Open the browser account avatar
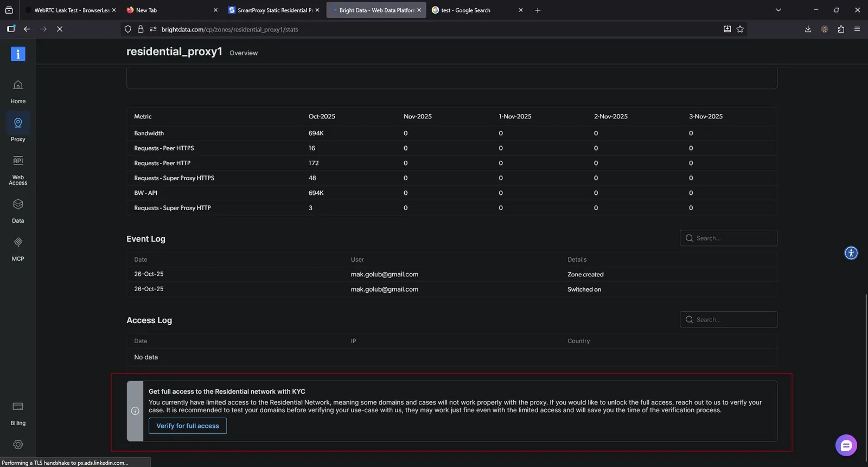 [825, 29]
